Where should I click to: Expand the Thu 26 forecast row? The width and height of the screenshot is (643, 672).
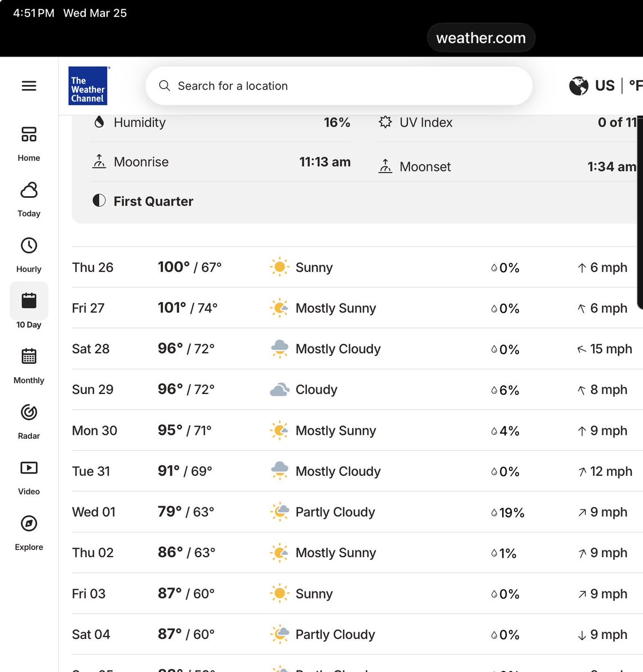(x=357, y=267)
